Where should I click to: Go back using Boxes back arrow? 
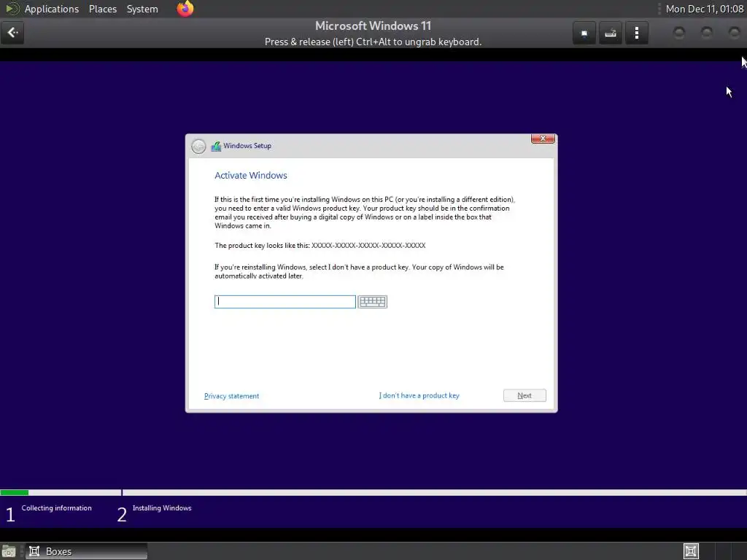tap(12, 33)
